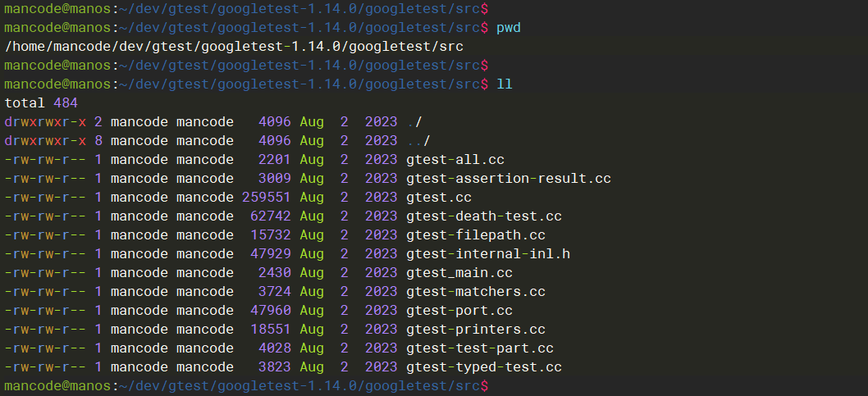
Task: Select gtest-matchers.cc in the listing
Action: click(x=476, y=292)
